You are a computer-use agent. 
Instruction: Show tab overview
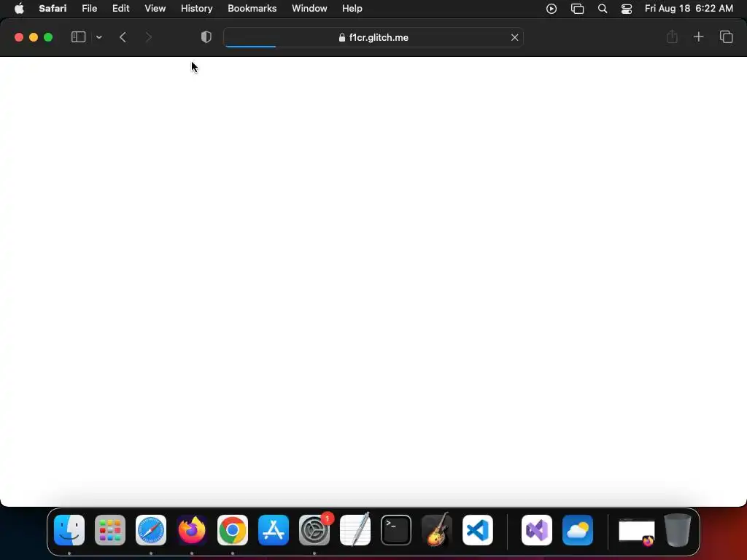pos(726,36)
